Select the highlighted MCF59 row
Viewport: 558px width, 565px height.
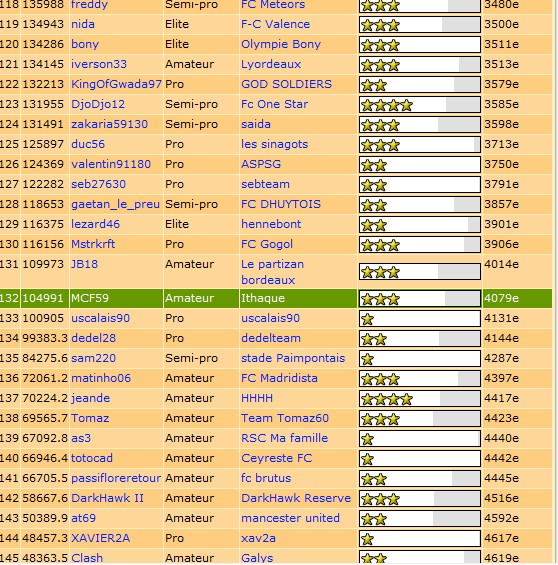(276, 298)
